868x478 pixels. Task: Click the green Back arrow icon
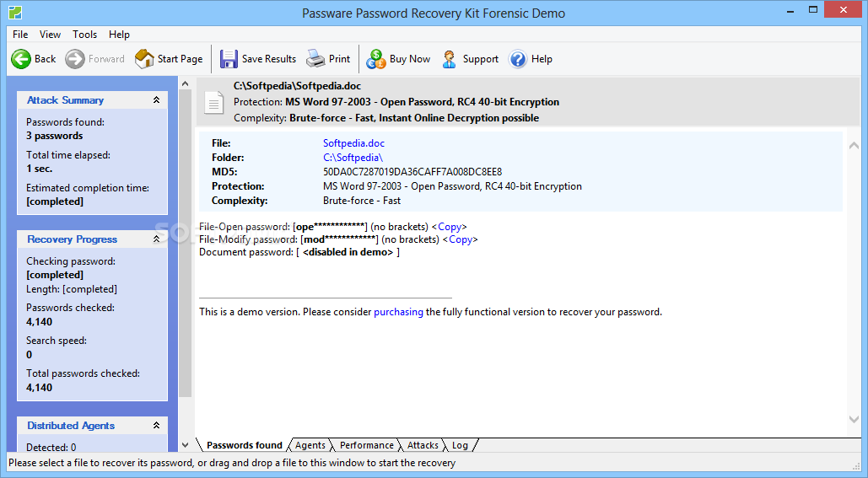click(x=21, y=59)
